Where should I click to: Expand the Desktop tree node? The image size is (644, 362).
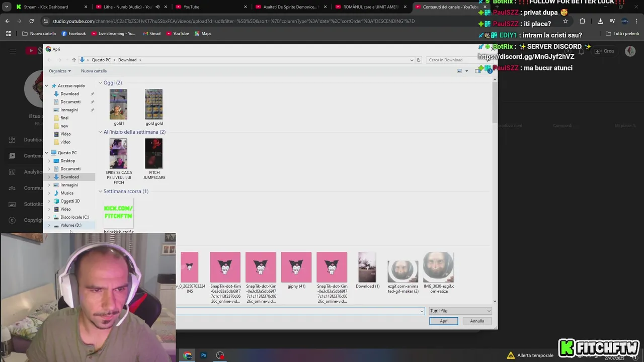pyautogui.click(x=49, y=161)
